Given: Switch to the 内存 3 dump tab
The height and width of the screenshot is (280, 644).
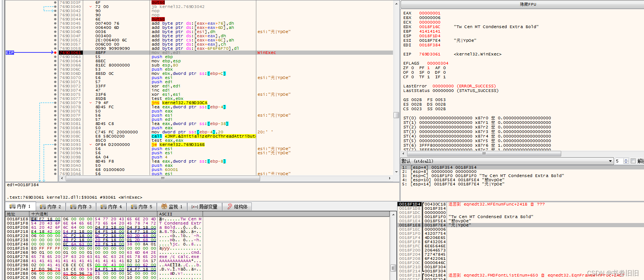Looking at the screenshot, I should point(81,207).
